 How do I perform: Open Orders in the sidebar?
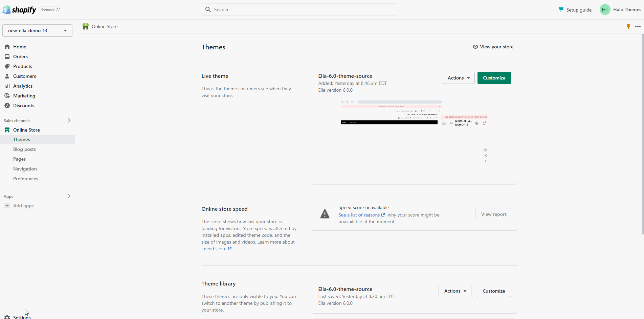pyautogui.click(x=20, y=56)
